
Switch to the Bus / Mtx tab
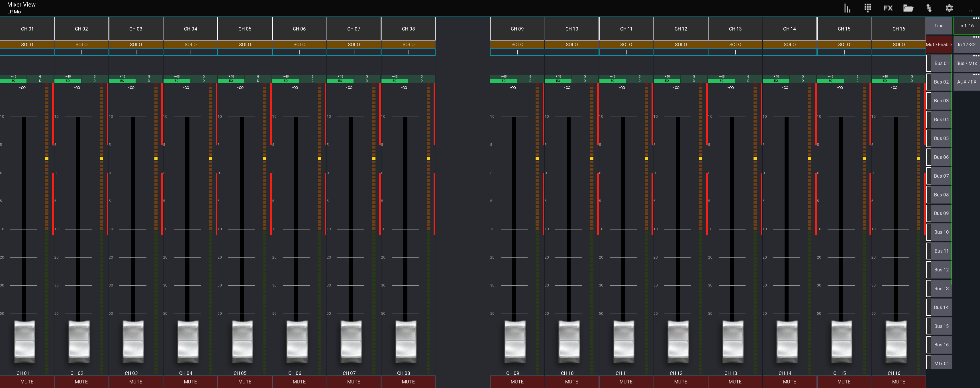tap(966, 63)
